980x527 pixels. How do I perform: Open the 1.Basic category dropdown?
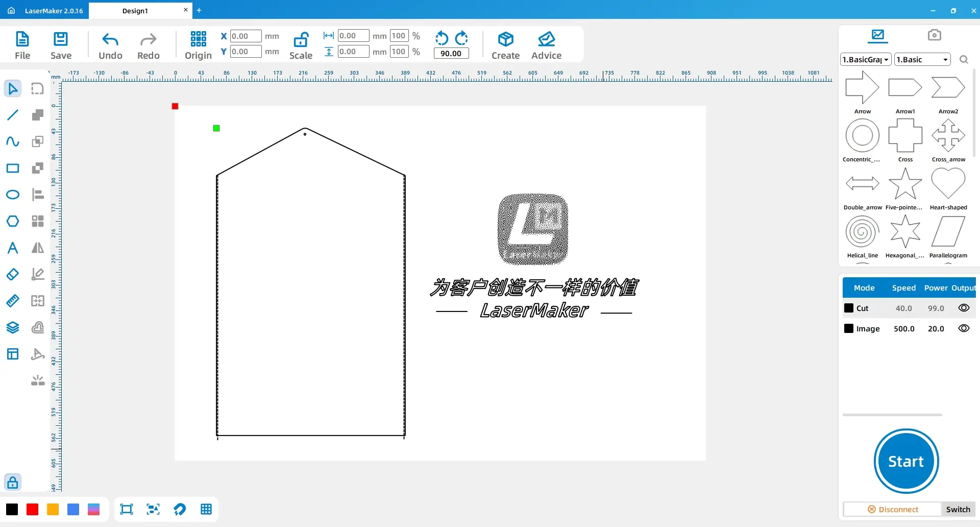click(922, 60)
